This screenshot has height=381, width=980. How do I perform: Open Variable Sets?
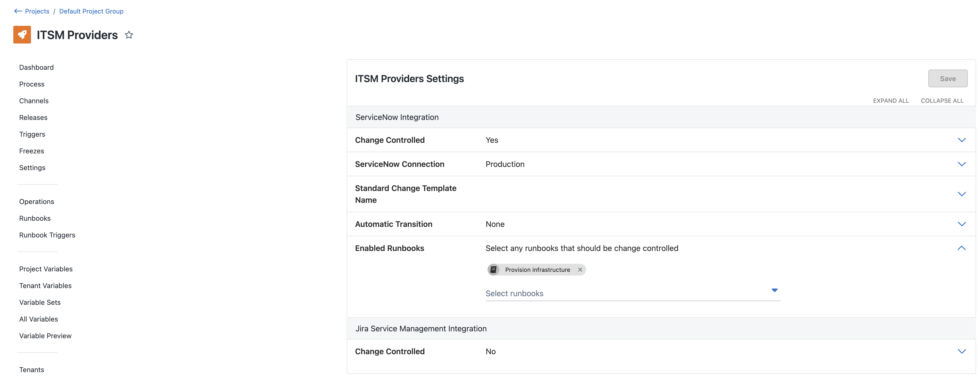(x=40, y=302)
